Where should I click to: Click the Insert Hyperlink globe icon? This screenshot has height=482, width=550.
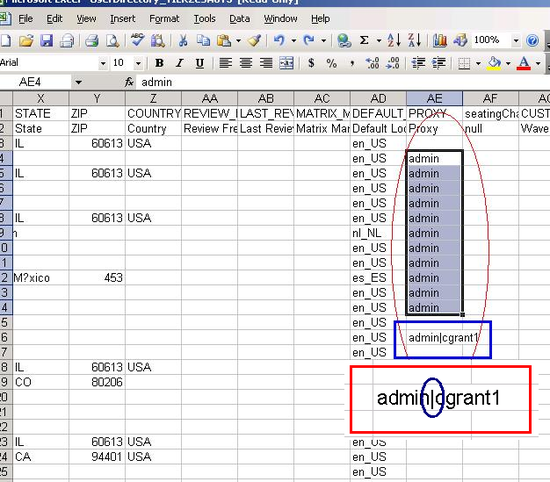tap(344, 41)
